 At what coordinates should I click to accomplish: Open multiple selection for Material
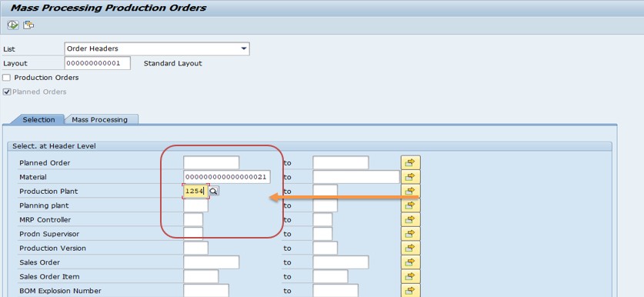pyautogui.click(x=410, y=177)
